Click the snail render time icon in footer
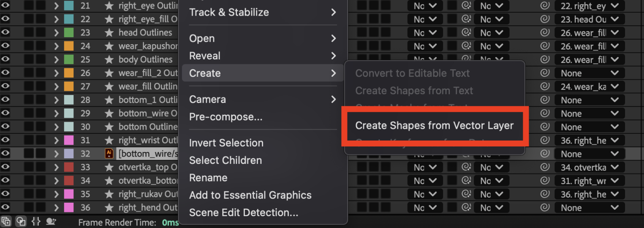The width and height of the screenshot is (644, 228). [x=52, y=221]
